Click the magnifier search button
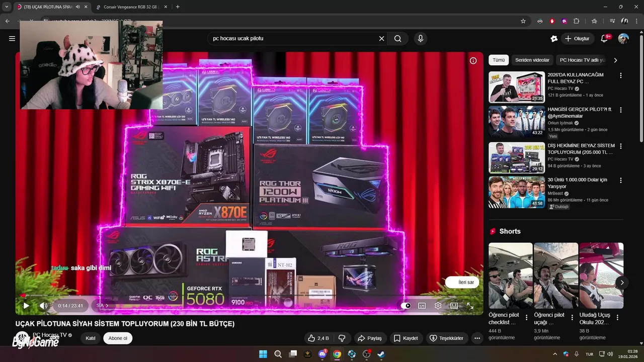The width and height of the screenshot is (644, 362). pos(398,38)
